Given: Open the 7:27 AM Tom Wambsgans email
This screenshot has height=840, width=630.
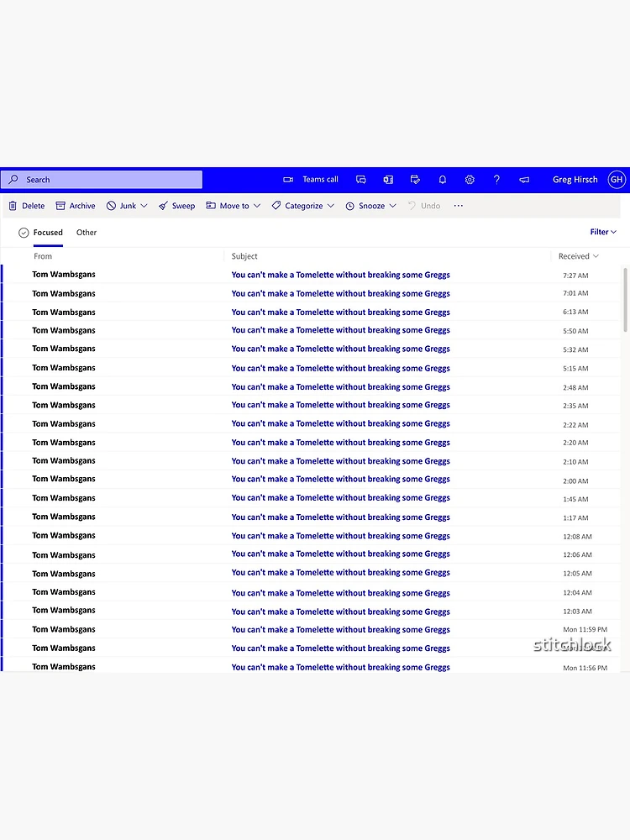Looking at the screenshot, I should (311, 275).
